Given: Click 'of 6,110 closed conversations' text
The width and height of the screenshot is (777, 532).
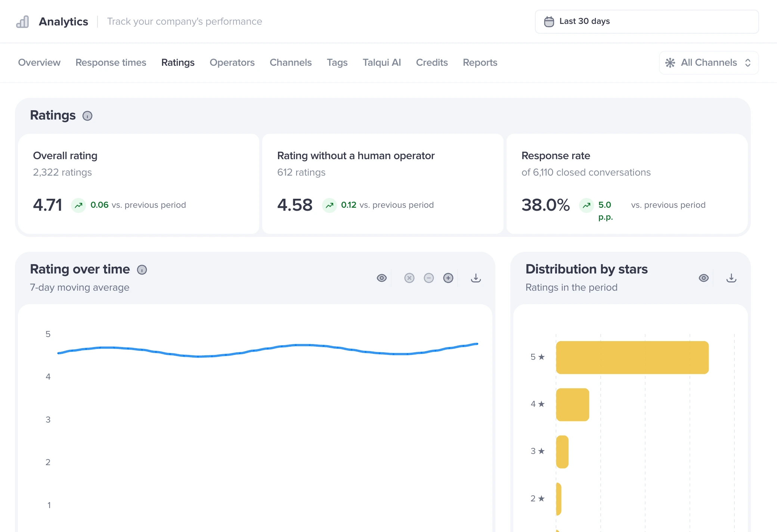Looking at the screenshot, I should click(586, 172).
